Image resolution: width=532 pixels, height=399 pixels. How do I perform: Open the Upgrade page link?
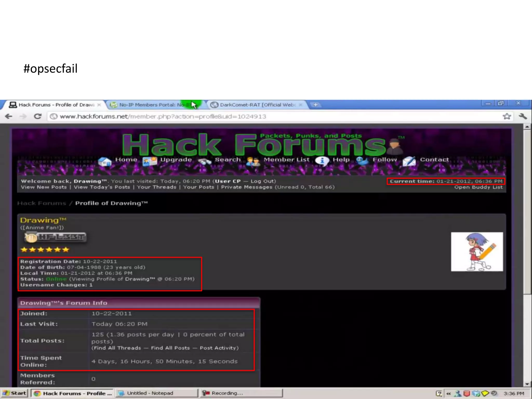pyautogui.click(x=176, y=160)
